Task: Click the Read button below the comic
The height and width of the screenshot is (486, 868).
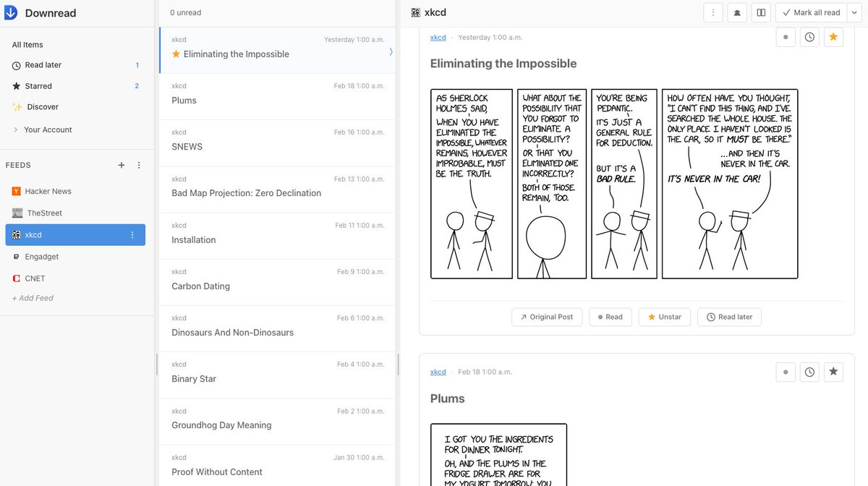Action: [x=610, y=317]
